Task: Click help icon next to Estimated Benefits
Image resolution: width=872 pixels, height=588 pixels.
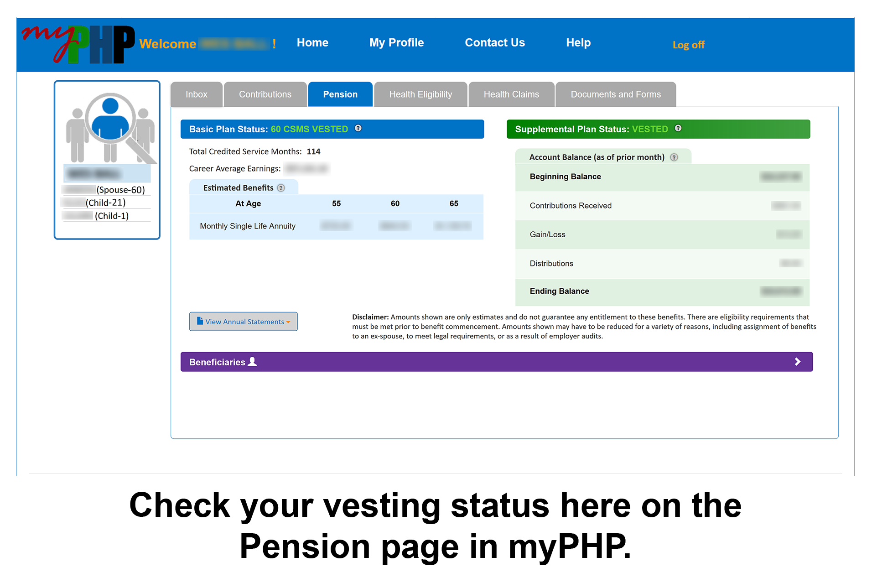Action: (x=281, y=188)
